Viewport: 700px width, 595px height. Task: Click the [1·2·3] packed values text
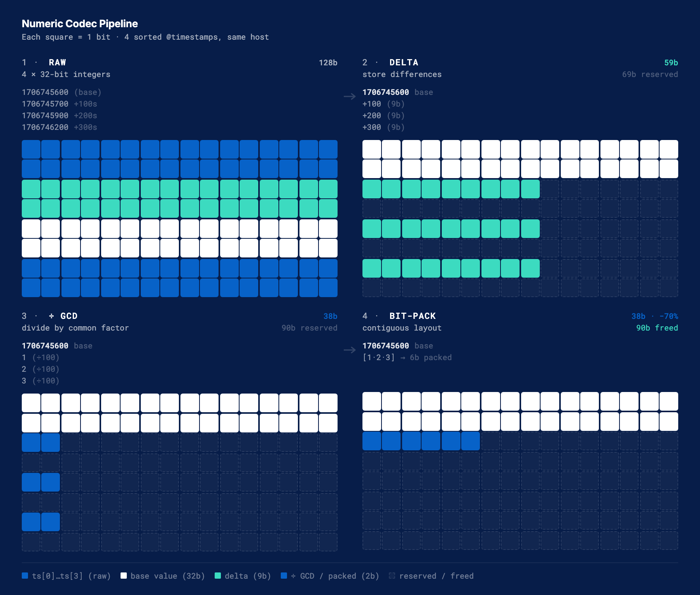pyautogui.click(x=378, y=357)
